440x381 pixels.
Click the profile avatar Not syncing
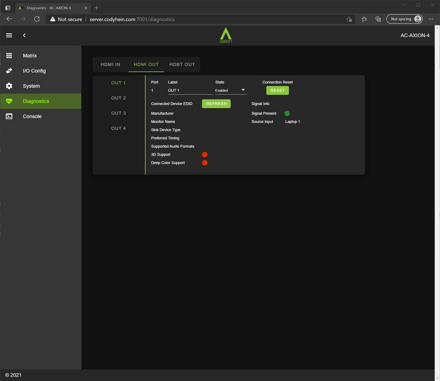[405, 19]
